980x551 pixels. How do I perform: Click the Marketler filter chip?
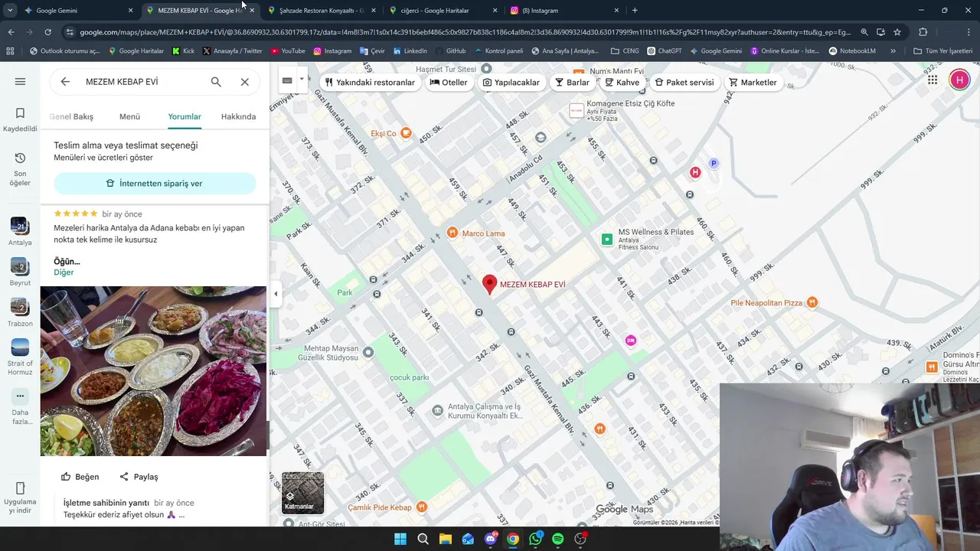click(753, 83)
